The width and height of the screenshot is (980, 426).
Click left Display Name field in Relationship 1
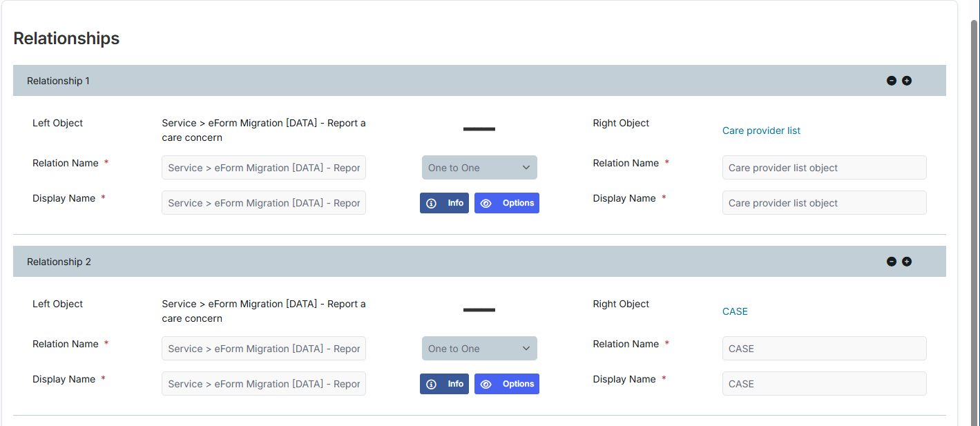[x=264, y=203]
